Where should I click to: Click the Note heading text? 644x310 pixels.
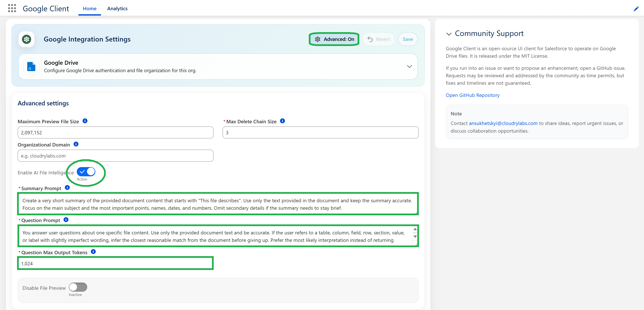456,113
